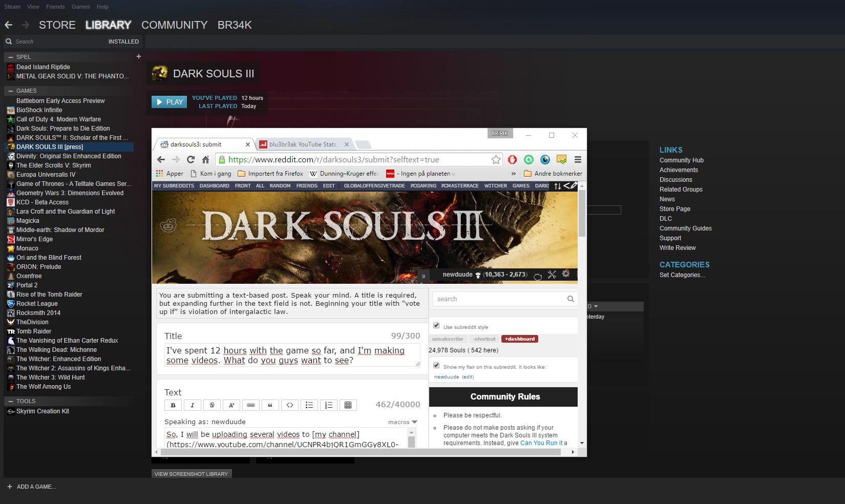
Task: Click VIEW SCREENSHOT LIBRARY button
Action: 192,474
